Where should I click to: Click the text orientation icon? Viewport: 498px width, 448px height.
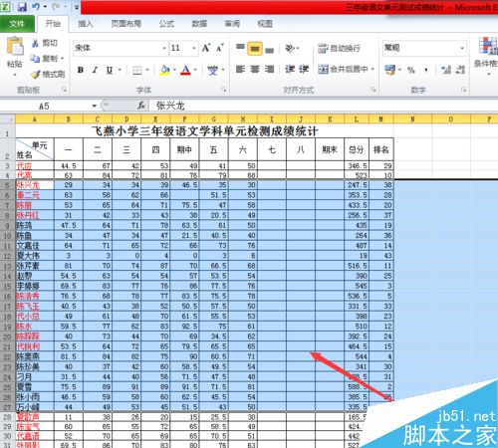pos(290,49)
